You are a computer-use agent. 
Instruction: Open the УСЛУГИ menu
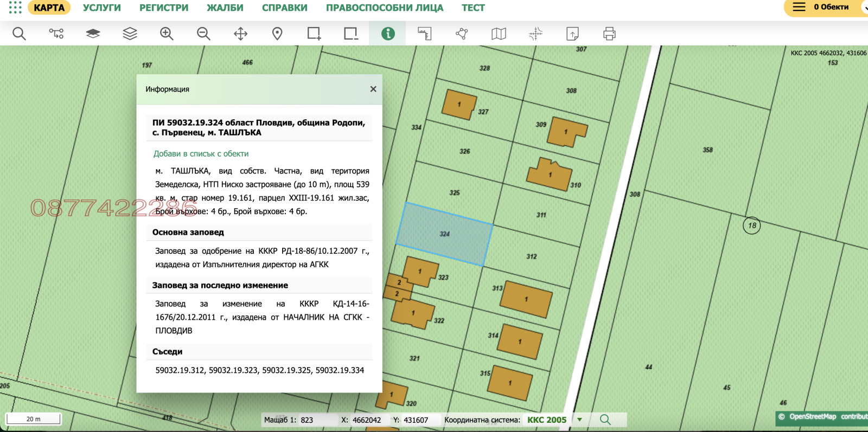point(101,8)
